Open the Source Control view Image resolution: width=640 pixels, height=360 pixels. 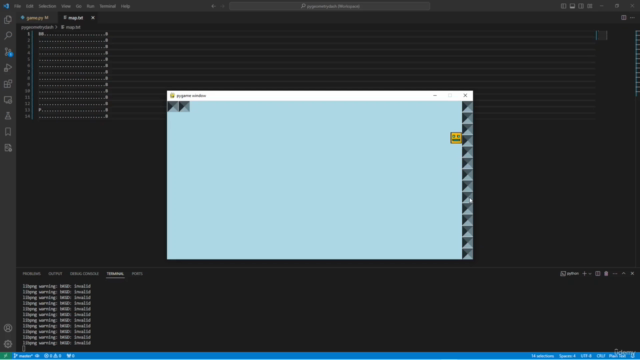click(8, 52)
